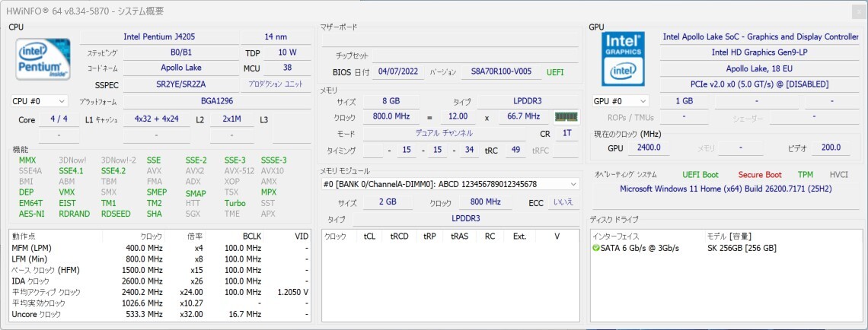
Task: Click the BCLK column header
Action: tap(252, 236)
